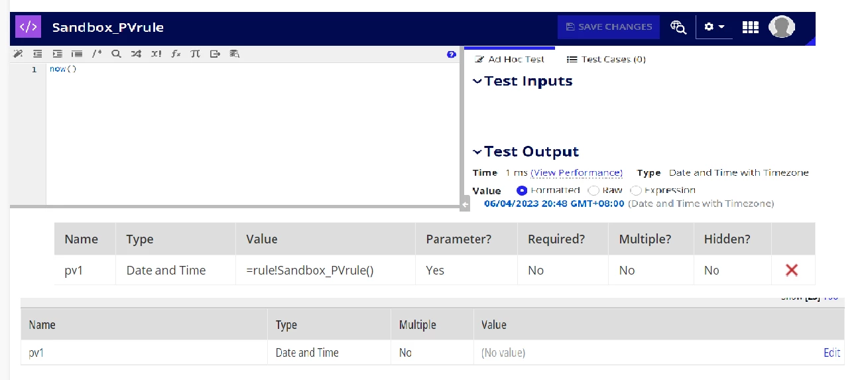The image size is (868, 380).
Task: Open search in the editor toolbar
Action: tap(116, 54)
